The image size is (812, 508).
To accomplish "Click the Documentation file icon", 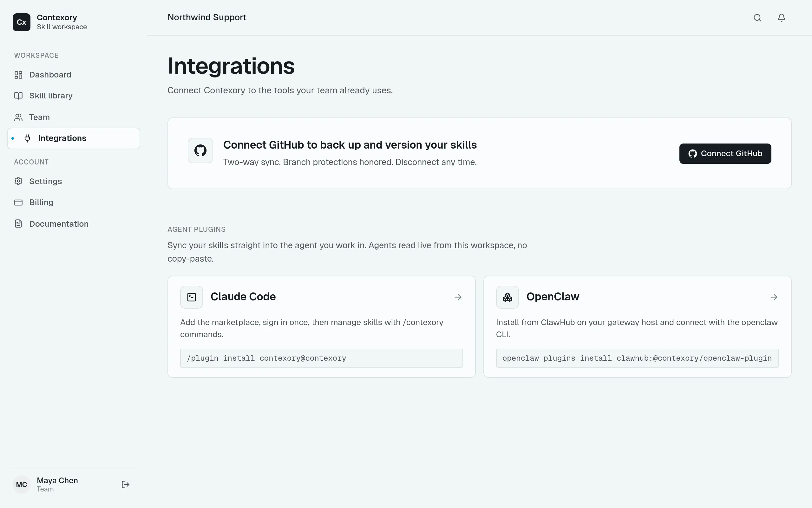I will pos(18,224).
